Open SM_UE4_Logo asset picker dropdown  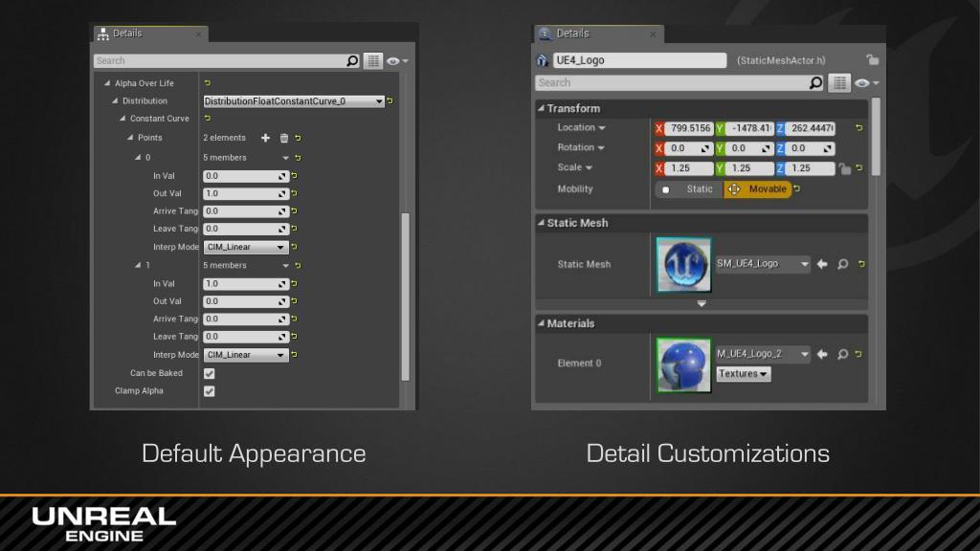pyautogui.click(x=763, y=264)
